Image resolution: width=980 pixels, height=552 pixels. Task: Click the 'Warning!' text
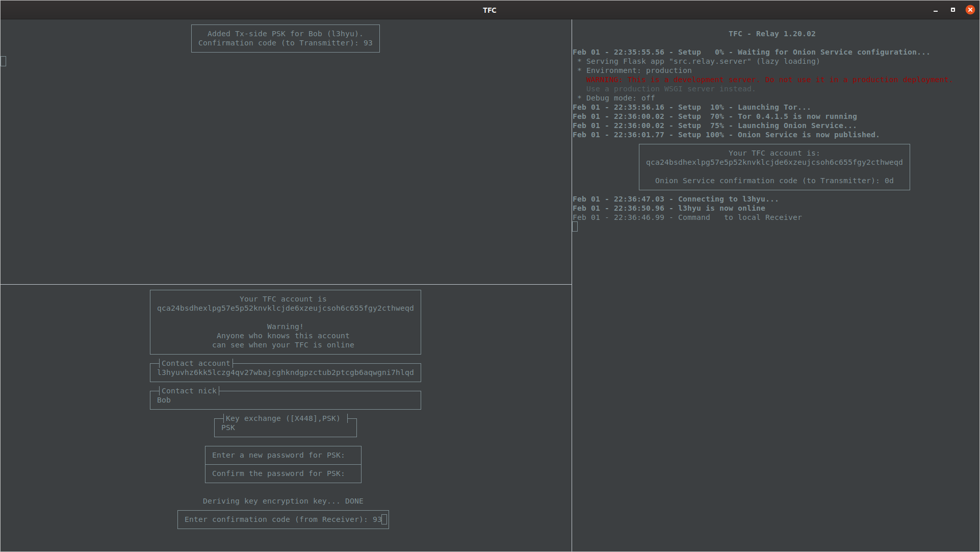tap(286, 327)
